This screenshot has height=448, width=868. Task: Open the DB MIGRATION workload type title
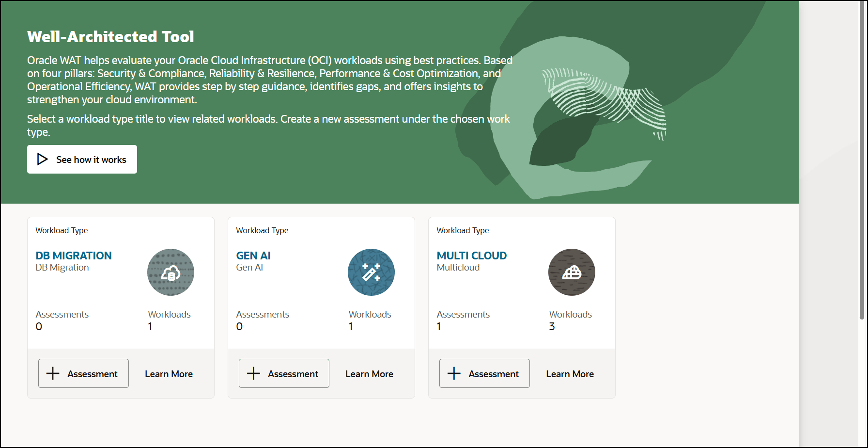pyautogui.click(x=74, y=256)
